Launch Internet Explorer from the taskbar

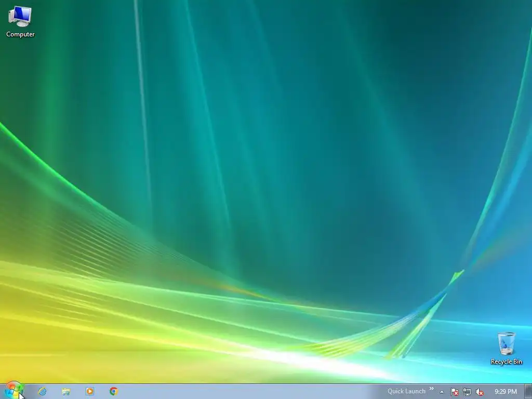pos(42,391)
